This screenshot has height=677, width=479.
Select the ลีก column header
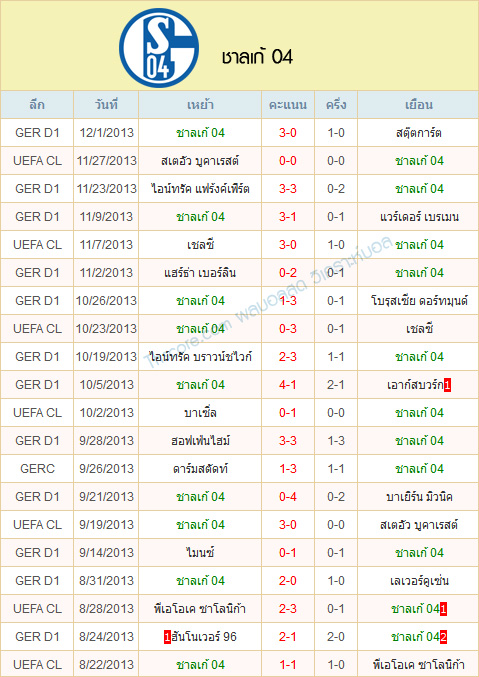(37, 105)
